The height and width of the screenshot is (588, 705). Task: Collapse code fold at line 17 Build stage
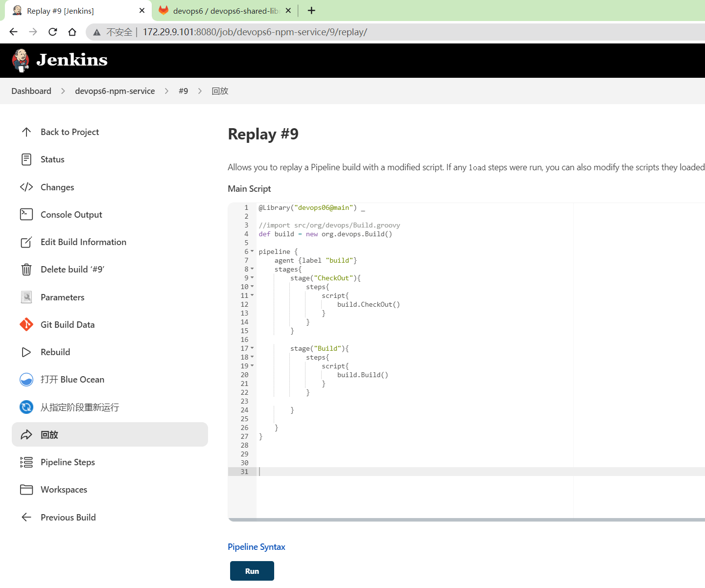click(252, 348)
